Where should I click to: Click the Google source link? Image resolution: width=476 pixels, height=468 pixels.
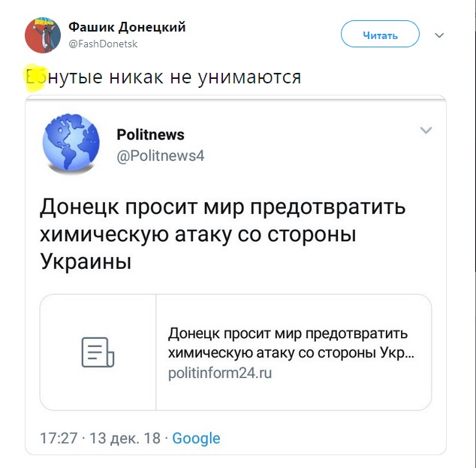[196, 438]
